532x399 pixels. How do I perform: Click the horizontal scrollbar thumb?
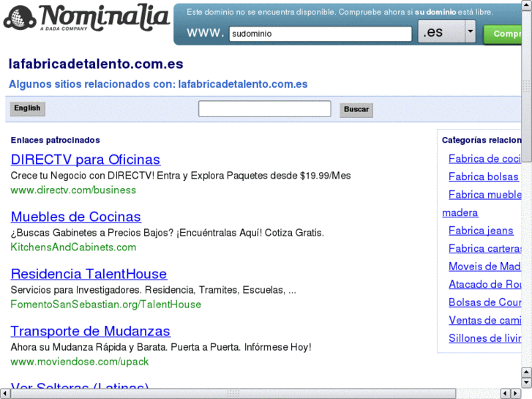point(233,394)
